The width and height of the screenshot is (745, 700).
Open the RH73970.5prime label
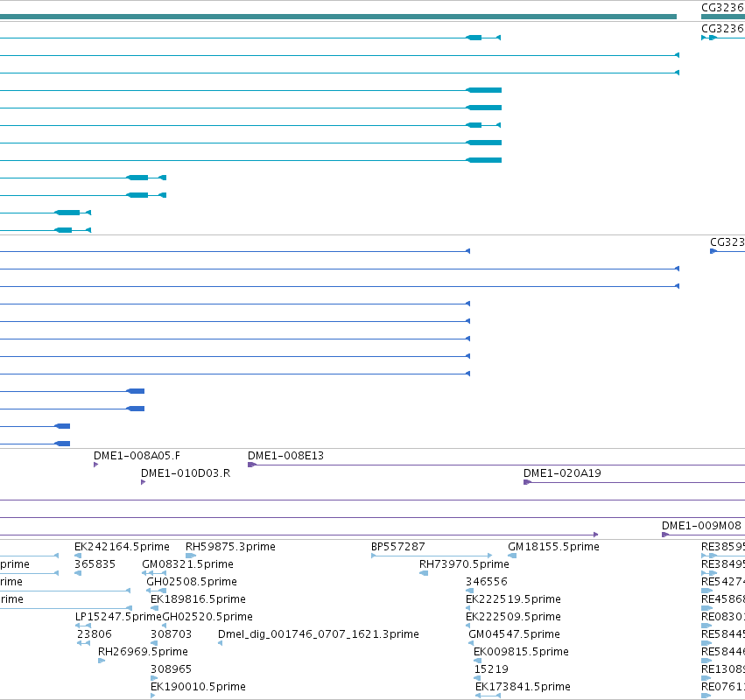[x=464, y=564]
